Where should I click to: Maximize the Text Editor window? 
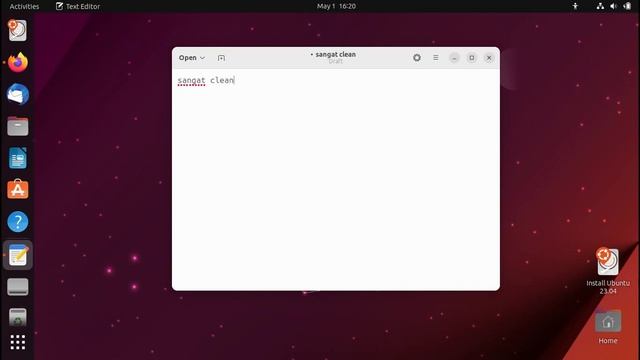[x=472, y=58]
